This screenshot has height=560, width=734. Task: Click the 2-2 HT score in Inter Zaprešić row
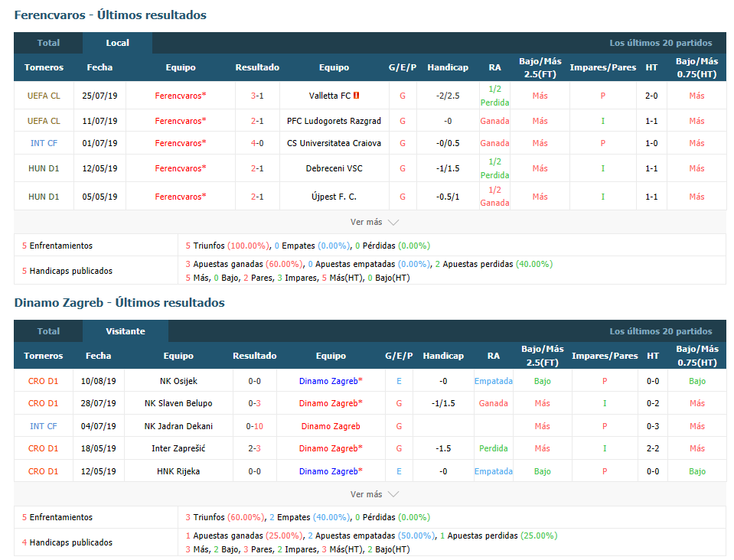tap(653, 448)
